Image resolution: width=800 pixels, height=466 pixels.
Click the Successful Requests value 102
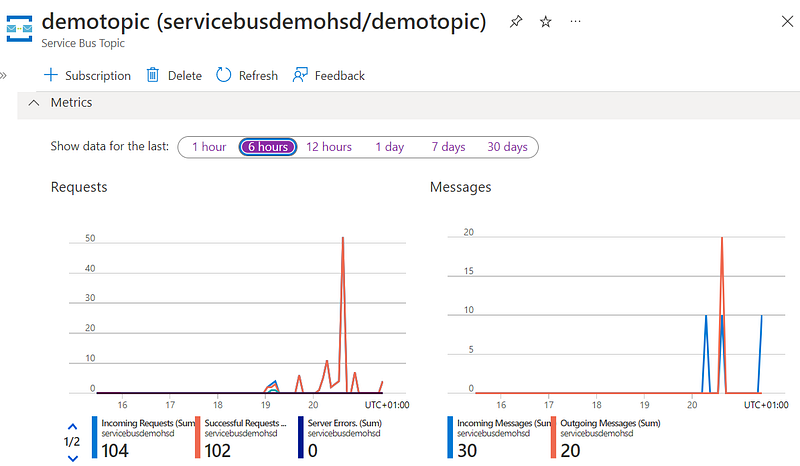pyautogui.click(x=218, y=451)
